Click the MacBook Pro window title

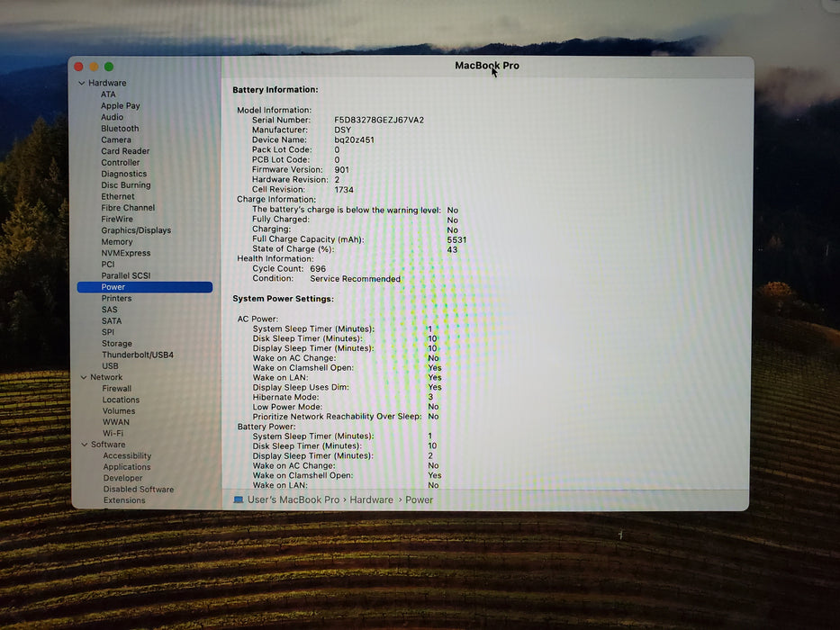point(487,66)
